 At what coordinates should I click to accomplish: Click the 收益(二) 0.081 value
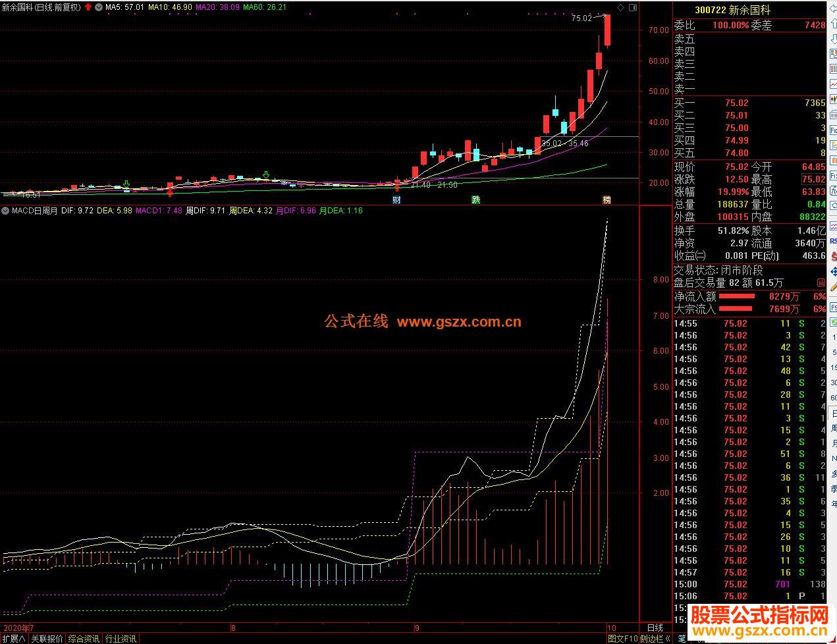[x=736, y=255]
